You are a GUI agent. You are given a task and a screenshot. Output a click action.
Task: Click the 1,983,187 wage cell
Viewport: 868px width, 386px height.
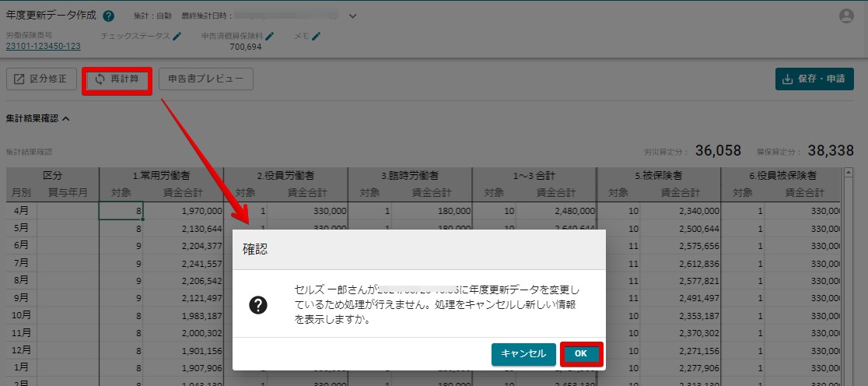pyautogui.click(x=184, y=316)
